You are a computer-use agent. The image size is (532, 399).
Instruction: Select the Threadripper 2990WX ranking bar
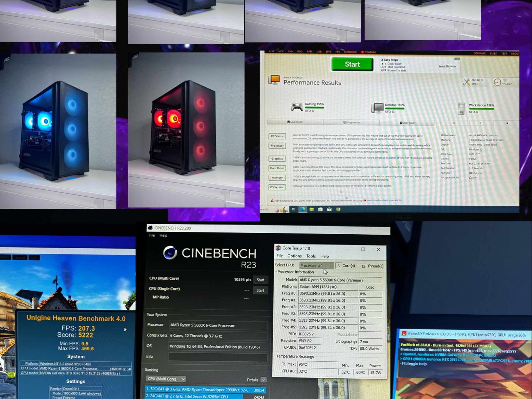pos(205,390)
